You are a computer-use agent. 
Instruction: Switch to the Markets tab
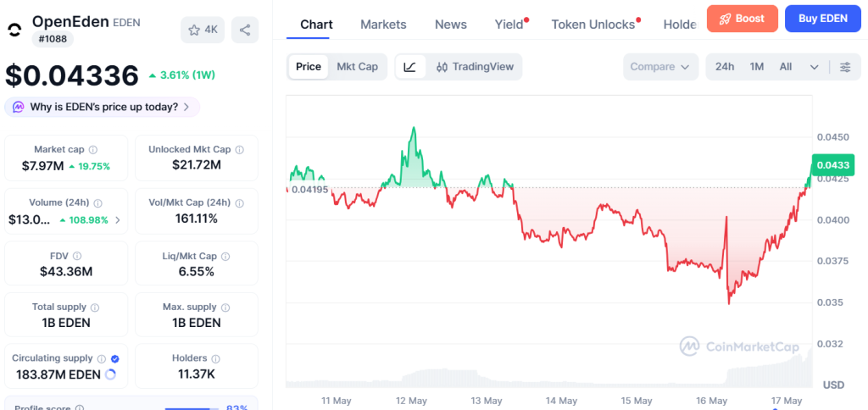click(x=383, y=25)
